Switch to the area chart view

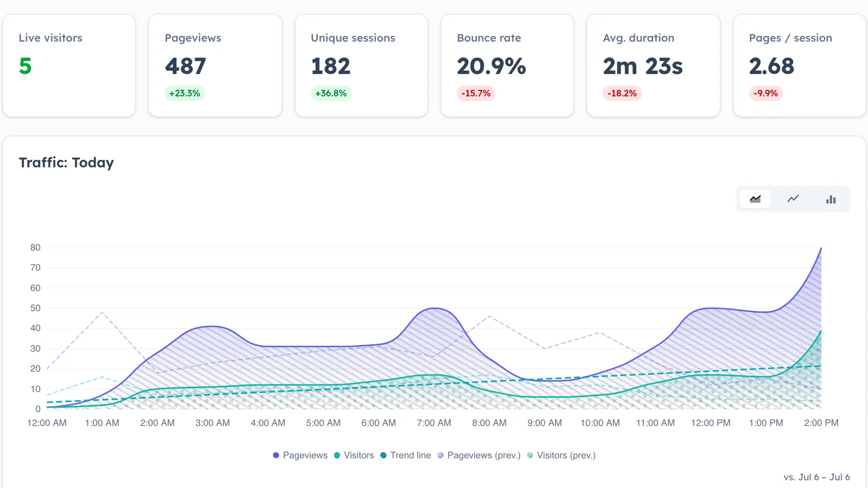tap(755, 199)
